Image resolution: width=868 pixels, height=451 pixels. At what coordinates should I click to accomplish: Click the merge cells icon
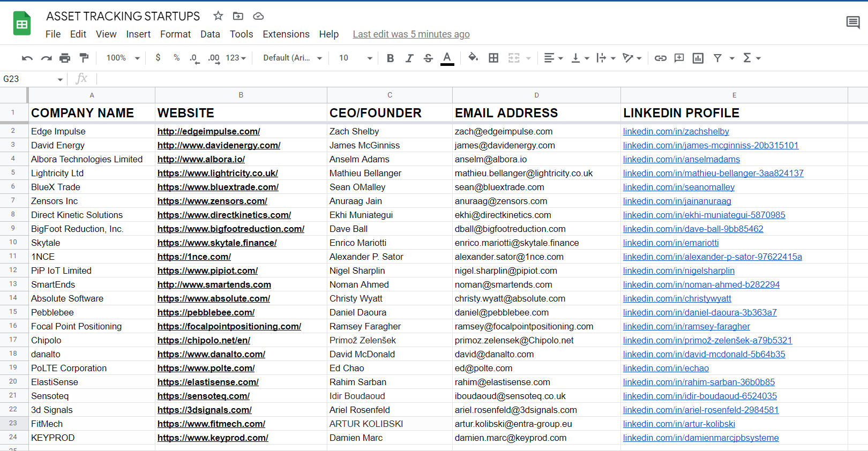pyautogui.click(x=514, y=58)
